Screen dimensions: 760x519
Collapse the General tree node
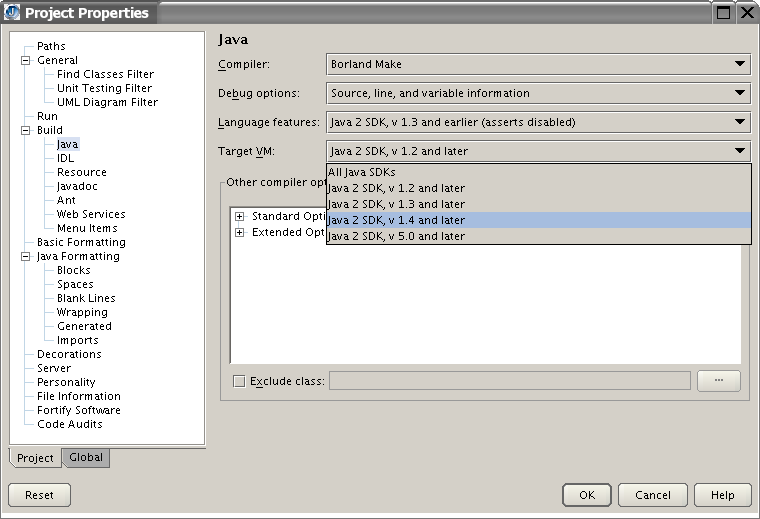point(25,61)
